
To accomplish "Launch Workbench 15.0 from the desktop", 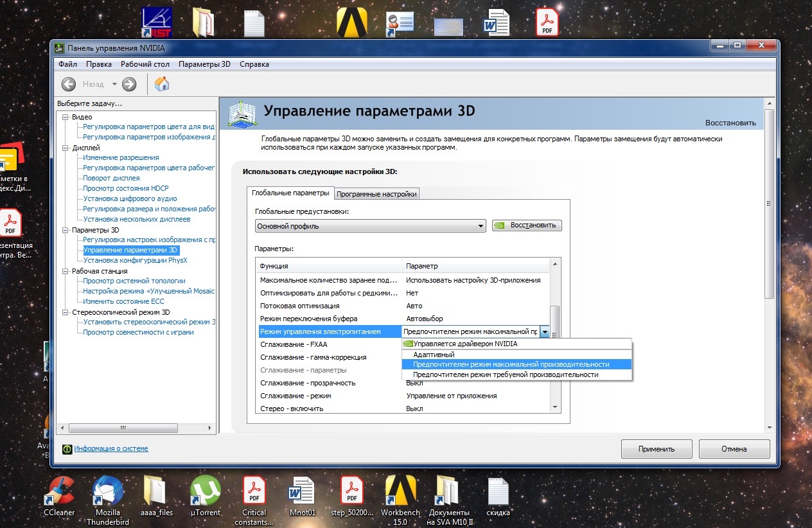I will click(400, 500).
